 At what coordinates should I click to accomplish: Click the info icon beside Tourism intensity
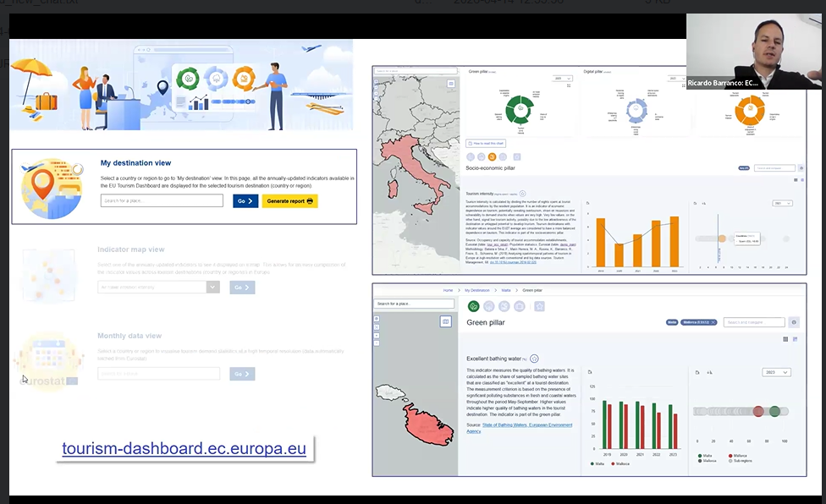point(523,194)
